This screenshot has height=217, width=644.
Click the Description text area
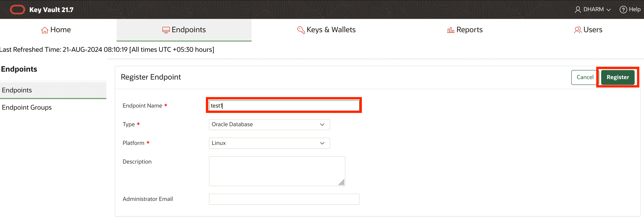[277, 171]
